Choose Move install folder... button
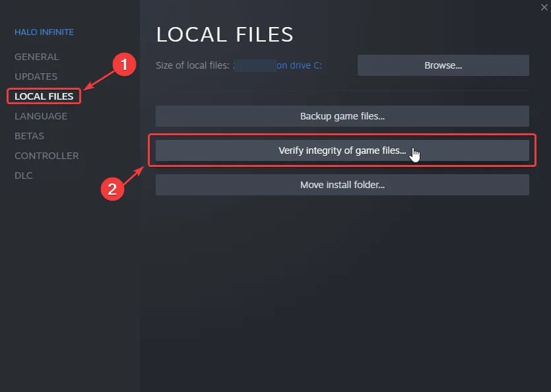 342,185
